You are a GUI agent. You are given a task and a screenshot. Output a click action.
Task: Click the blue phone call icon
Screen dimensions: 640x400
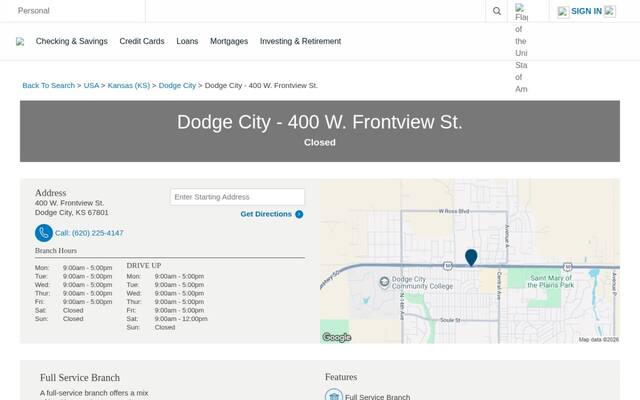click(44, 233)
